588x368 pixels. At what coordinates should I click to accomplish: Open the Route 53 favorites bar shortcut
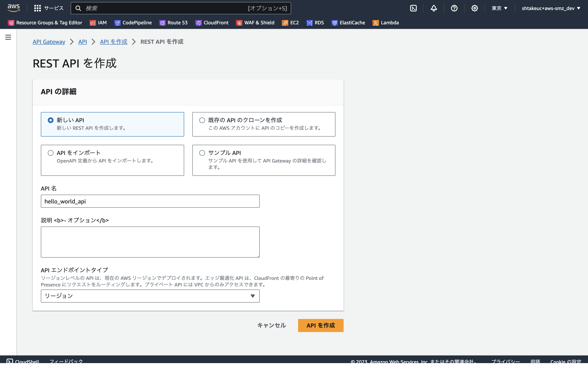click(x=173, y=23)
